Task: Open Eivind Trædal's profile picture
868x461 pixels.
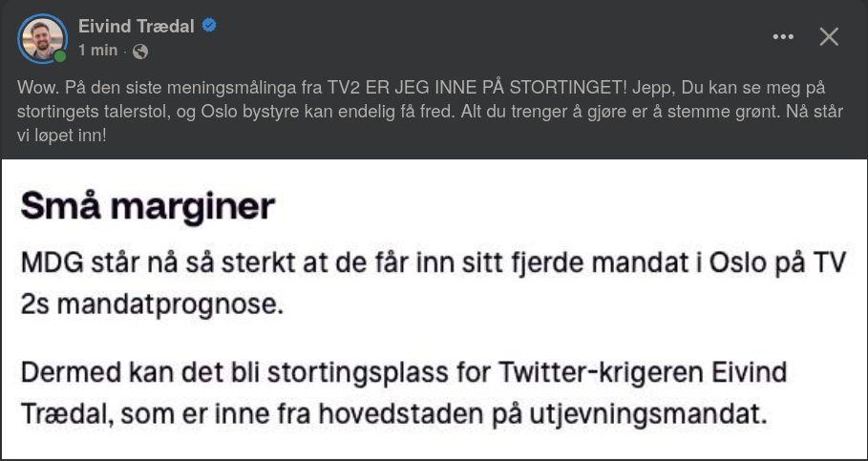Action: tap(42, 39)
